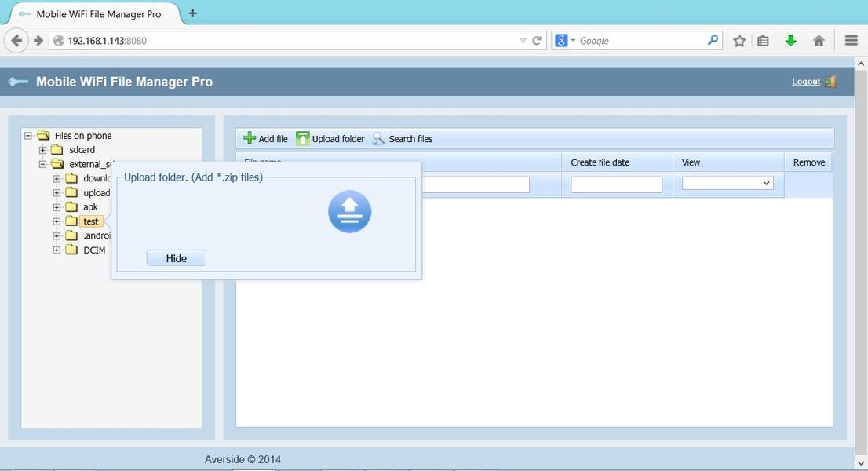
Task: Reload the page with refresh icon
Action: pyautogui.click(x=536, y=40)
